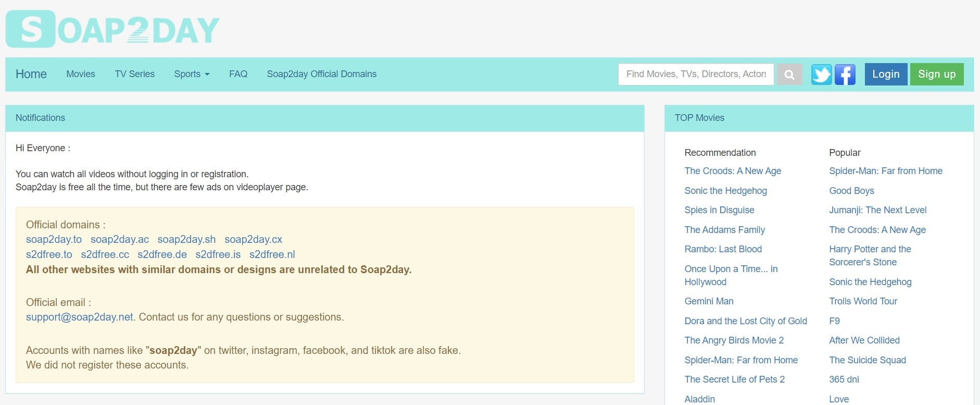Open the s2dfree.cc domain link
The image size is (980, 405).
pos(105,254)
